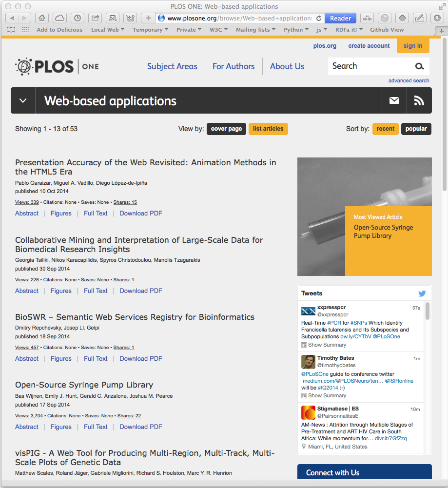Switch view to cover page
The height and width of the screenshot is (488, 448).
(226, 129)
